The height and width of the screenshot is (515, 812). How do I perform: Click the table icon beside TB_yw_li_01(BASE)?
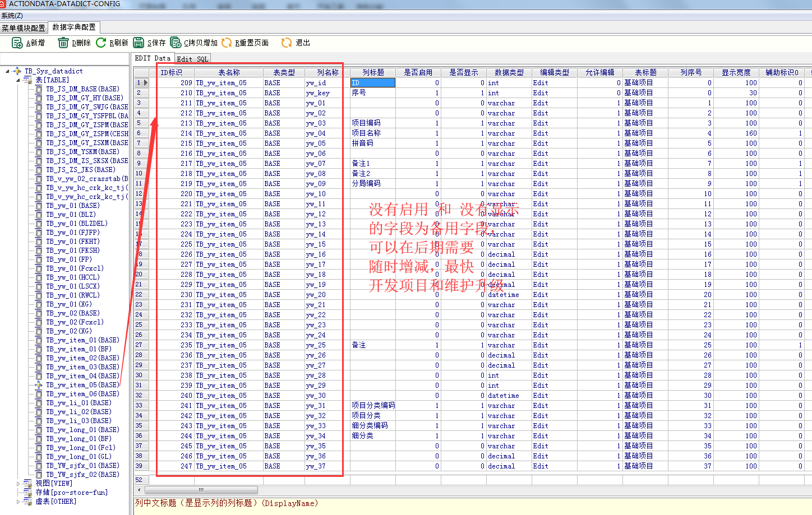pos(39,403)
